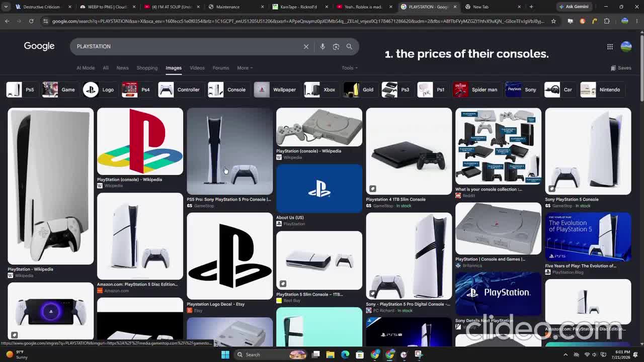The height and width of the screenshot is (362, 644).
Task: Select the Wallpaper filter chip
Action: 276,89
